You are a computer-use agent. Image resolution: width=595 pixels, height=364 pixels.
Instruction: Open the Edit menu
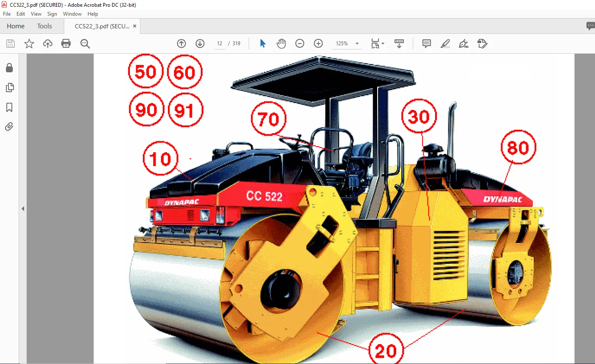click(21, 14)
